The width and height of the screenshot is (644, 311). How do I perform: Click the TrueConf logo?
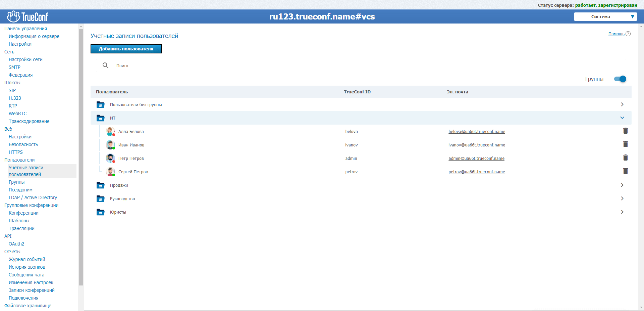coord(28,16)
